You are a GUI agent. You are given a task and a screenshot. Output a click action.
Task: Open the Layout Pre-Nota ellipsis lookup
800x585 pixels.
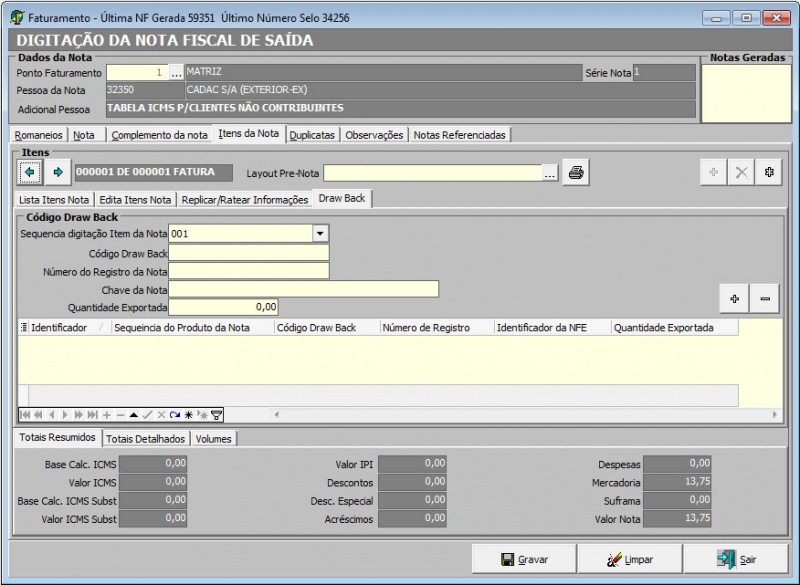pos(550,173)
